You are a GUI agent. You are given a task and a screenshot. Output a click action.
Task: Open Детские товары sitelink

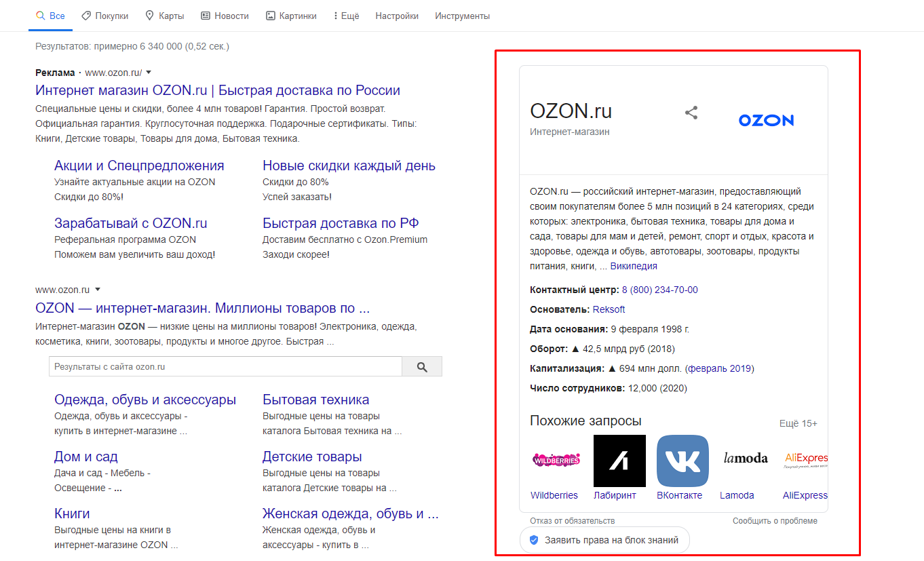pyautogui.click(x=312, y=457)
